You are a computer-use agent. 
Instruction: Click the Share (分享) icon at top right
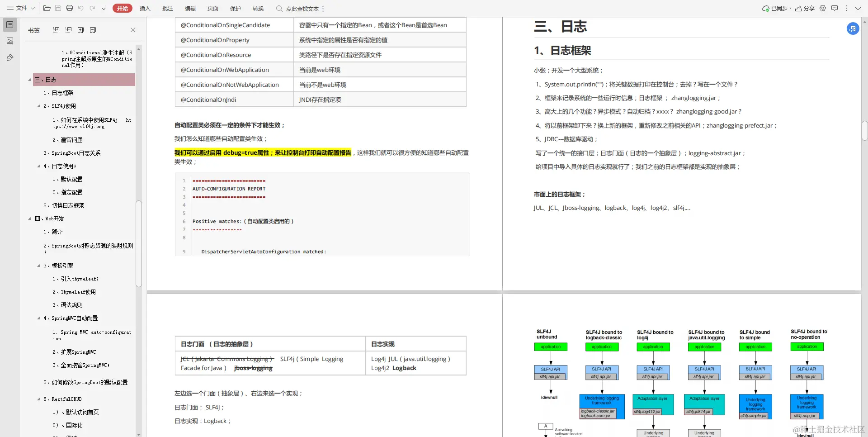coord(805,8)
